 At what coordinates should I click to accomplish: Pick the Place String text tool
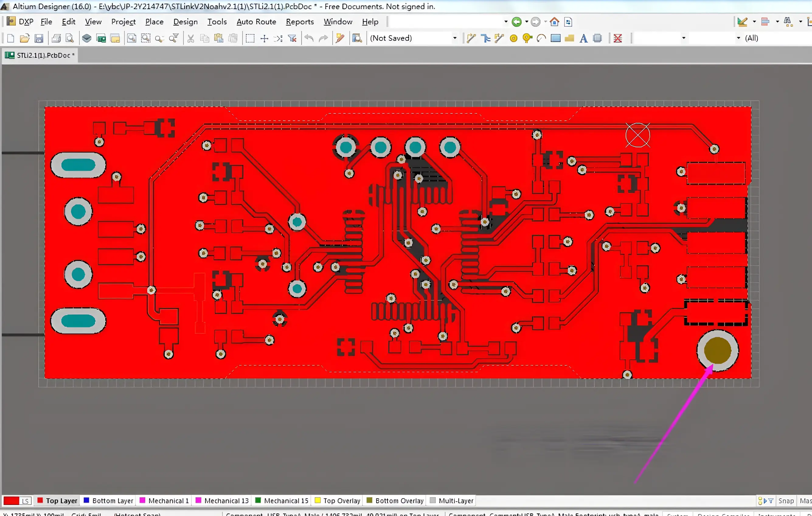point(583,38)
